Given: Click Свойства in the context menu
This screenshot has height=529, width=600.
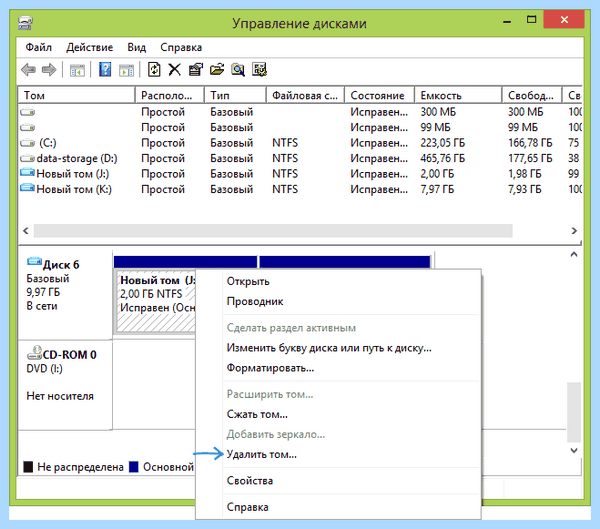Looking at the screenshot, I should point(250,481).
